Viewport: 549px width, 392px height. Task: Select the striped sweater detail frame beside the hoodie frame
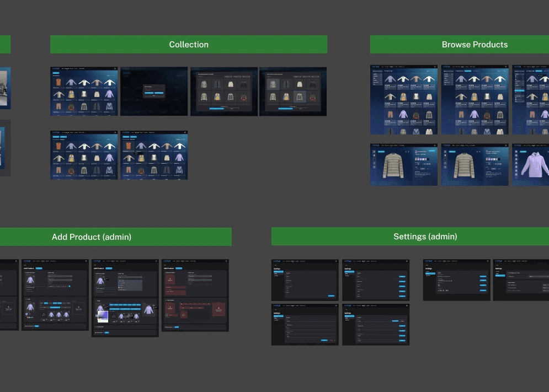475,164
